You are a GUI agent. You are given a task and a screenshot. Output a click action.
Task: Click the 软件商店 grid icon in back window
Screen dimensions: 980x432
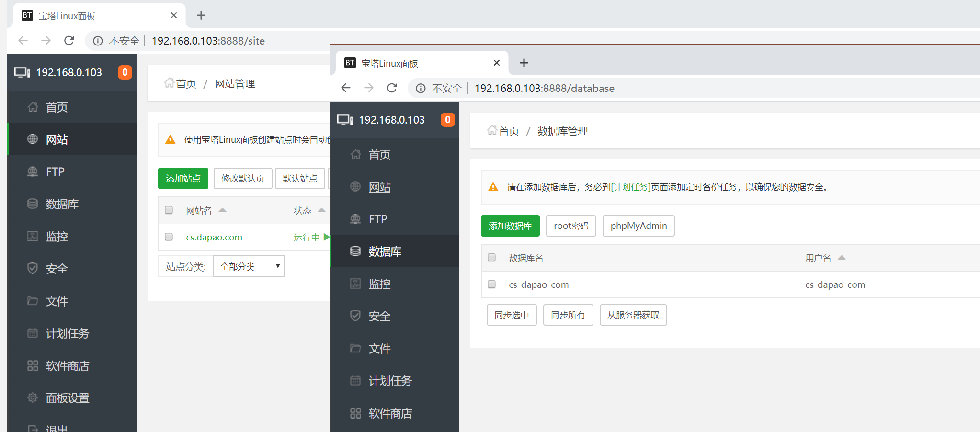33,365
